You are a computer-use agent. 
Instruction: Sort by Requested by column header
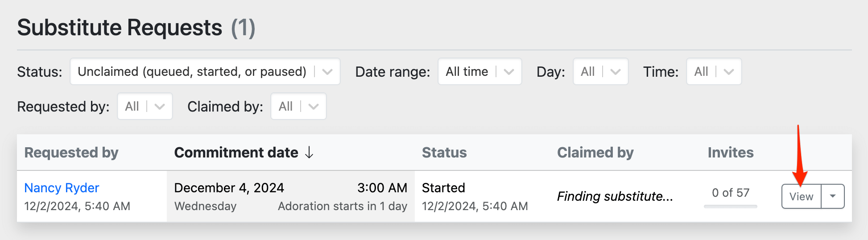pos(71,153)
